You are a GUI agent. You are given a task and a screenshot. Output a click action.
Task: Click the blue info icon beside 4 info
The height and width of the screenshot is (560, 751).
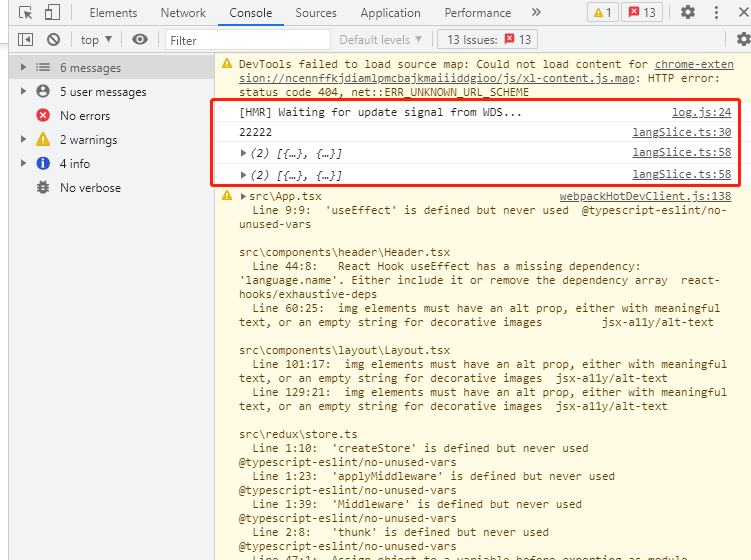click(x=43, y=163)
